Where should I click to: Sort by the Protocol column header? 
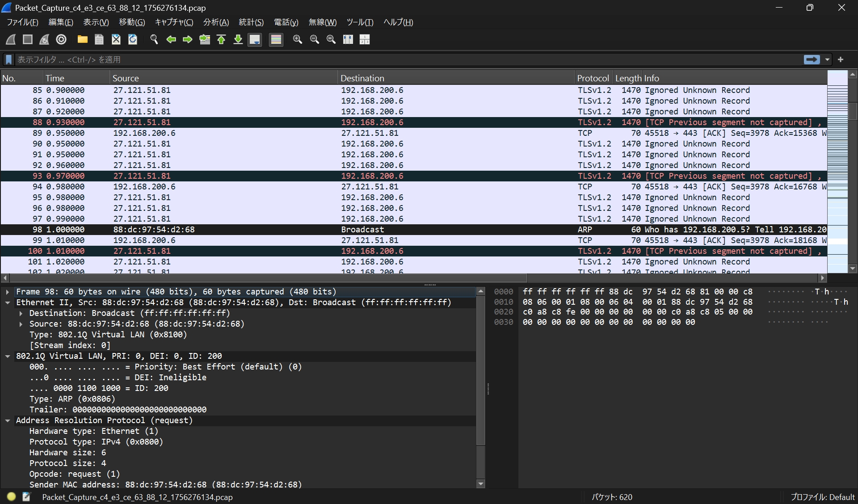pos(593,78)
